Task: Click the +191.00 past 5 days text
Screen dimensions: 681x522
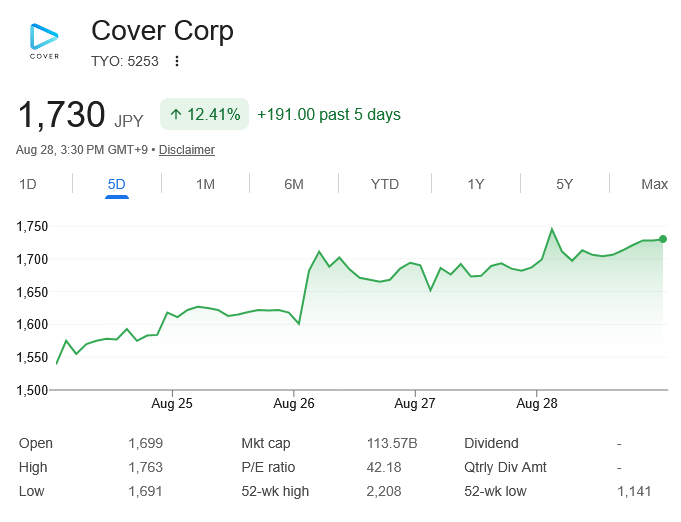Action: point(329,115)
